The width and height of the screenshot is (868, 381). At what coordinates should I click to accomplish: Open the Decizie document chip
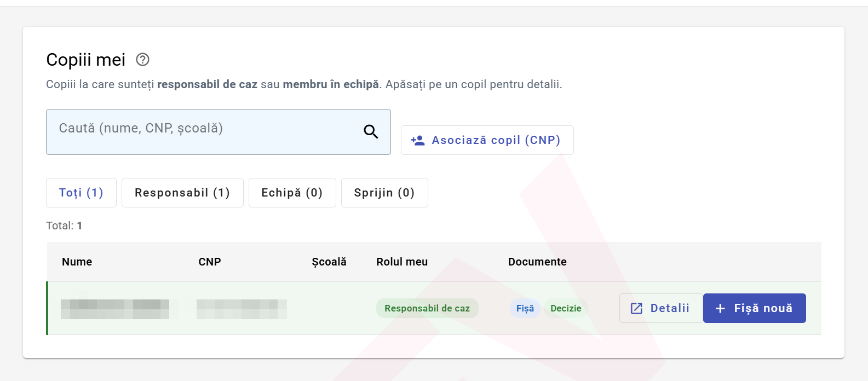[566, 308]
